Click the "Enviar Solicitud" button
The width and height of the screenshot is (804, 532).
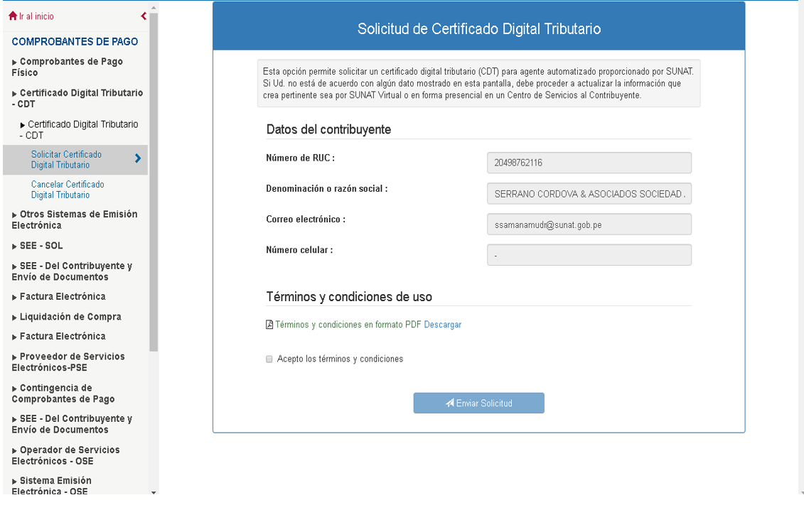pyautogui.click(x=478, y=403)
